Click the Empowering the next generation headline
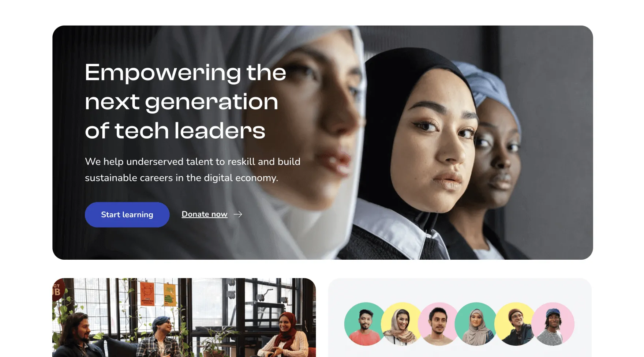The height and width of the screenshot is (357, 644). [186, 101]
